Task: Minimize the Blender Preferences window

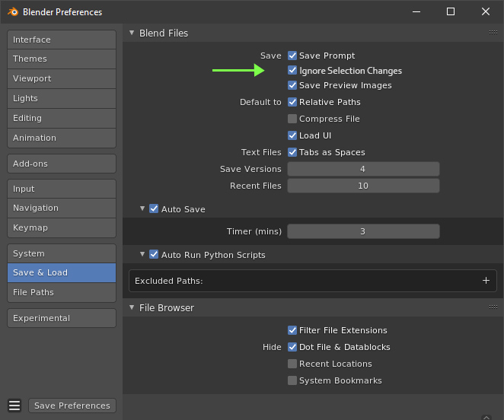Action: [x=416, y=12]
